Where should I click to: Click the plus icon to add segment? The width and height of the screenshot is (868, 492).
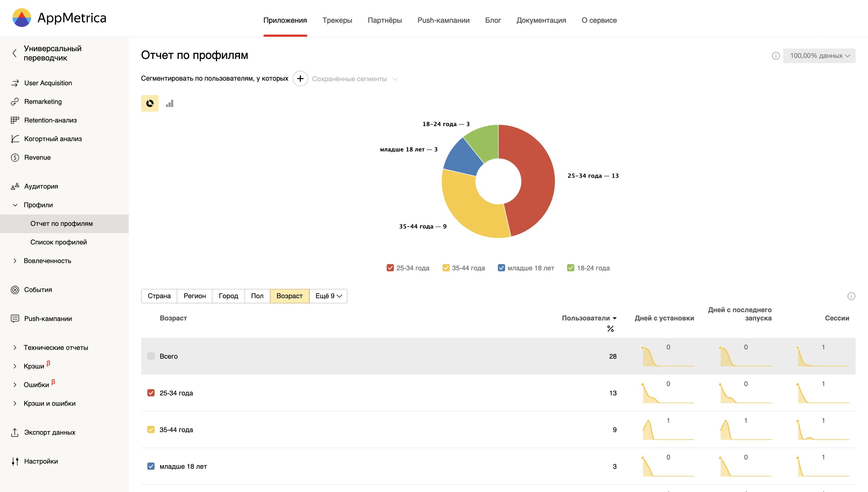(300, 79)
